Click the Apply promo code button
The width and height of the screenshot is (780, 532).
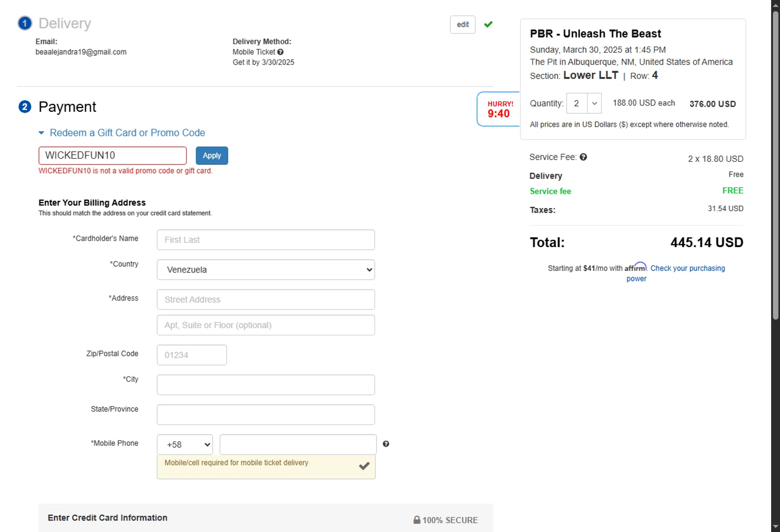(212, 155)
